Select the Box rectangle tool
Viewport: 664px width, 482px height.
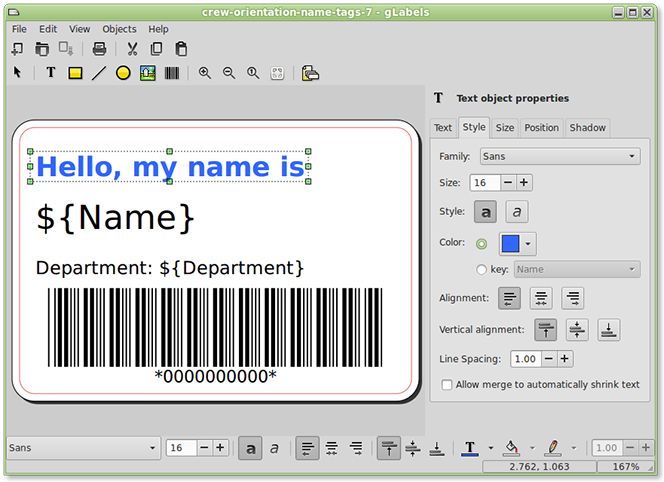coord(75,73)
